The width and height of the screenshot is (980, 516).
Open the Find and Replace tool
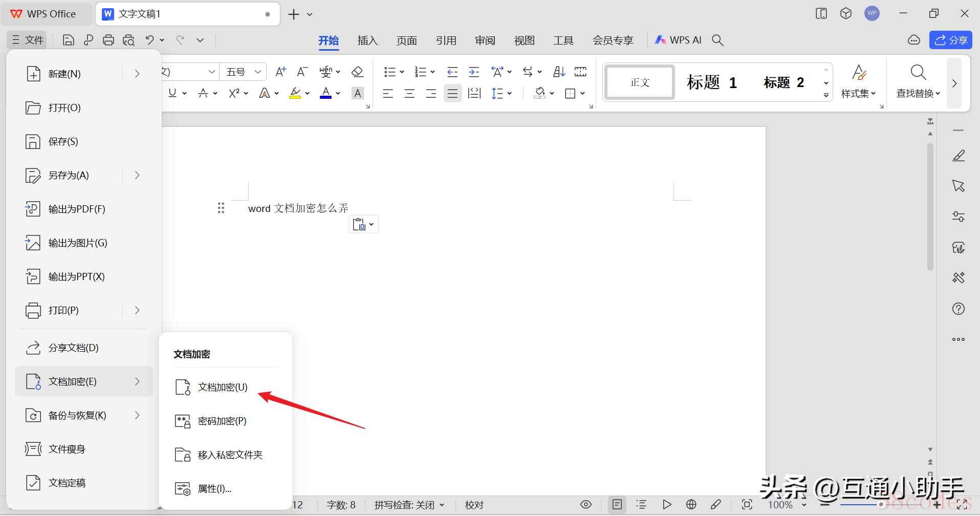click(x=918, y=82)
